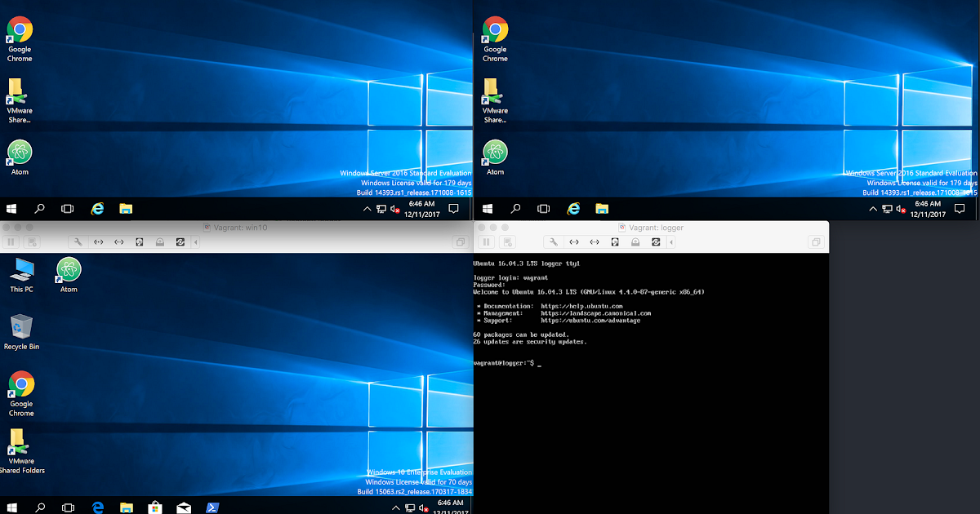Image resolution: width=980 pixels, height=514 pixels.
Task: Click second network adapter icon in logger toolbar
Action: [595, 242]
